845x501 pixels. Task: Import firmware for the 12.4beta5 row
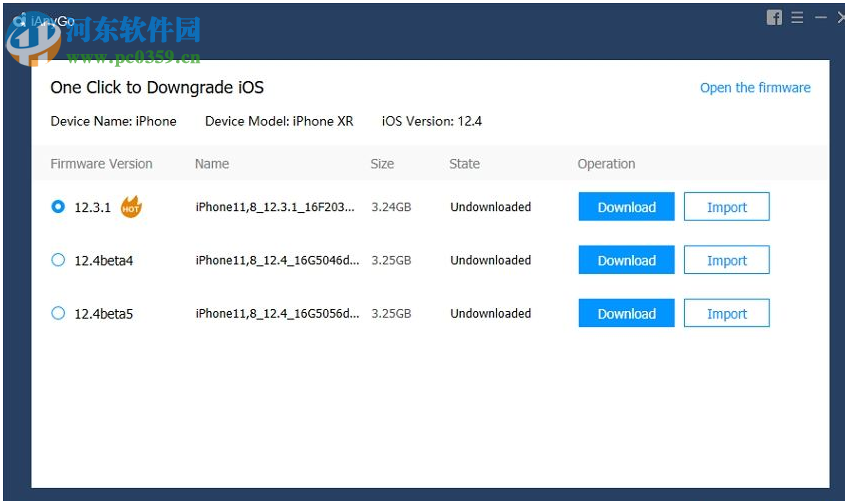pyautogui.click(x=726, y=314)
